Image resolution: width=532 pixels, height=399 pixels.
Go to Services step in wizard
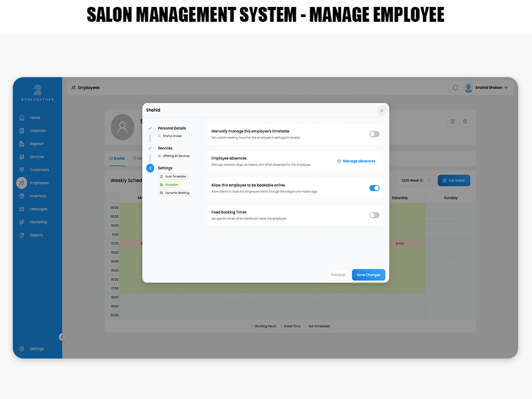pos(165,148)
